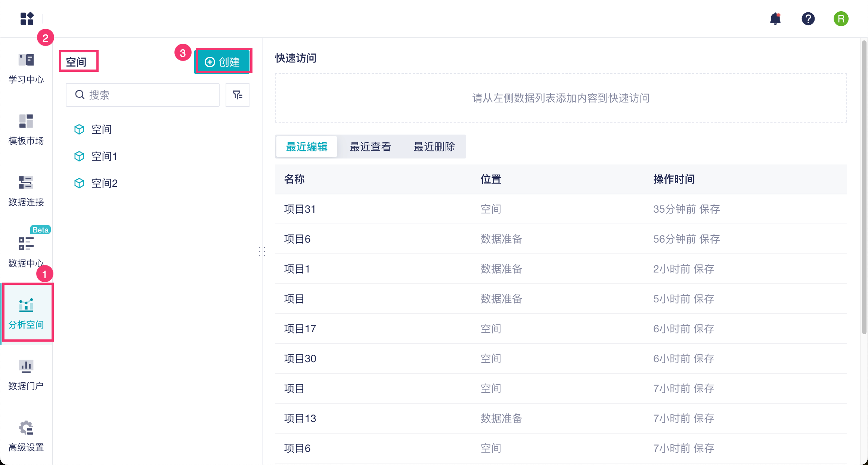Click the panel resize handle dots
Viewport: 868px width, 465px height.
[262, 251]
